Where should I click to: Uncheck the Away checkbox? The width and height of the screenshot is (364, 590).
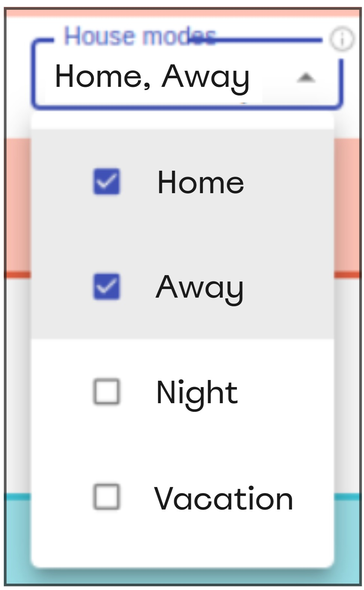107,287
